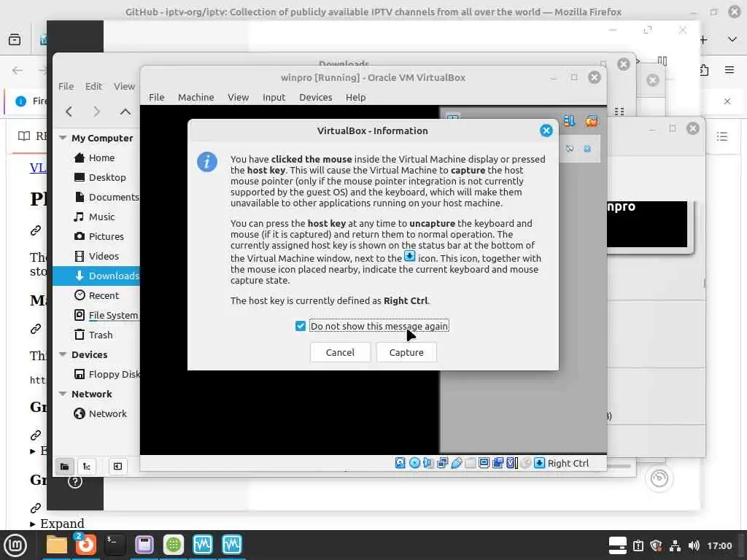Click the Cancel button in the dialog
Screen dimensions: 747x560
(340, 352)
